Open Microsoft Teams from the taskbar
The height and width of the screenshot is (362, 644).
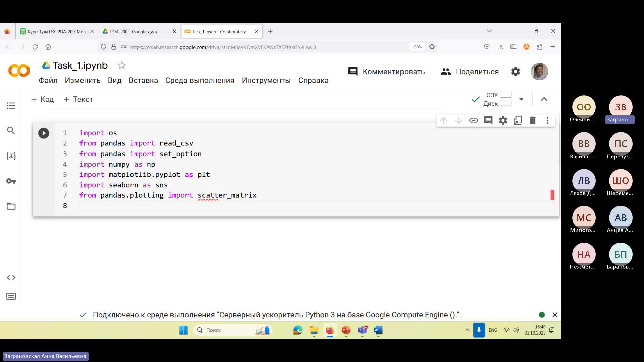pyautogui.click(x=362, y=330)
